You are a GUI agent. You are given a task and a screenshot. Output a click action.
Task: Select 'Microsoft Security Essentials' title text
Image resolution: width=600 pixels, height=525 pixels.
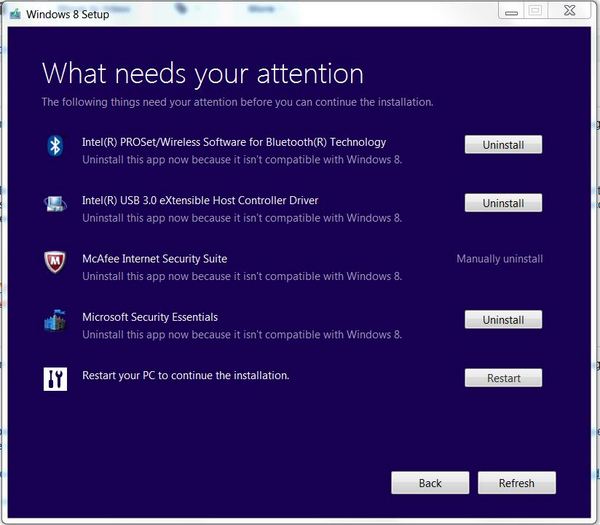click(150, 317)
